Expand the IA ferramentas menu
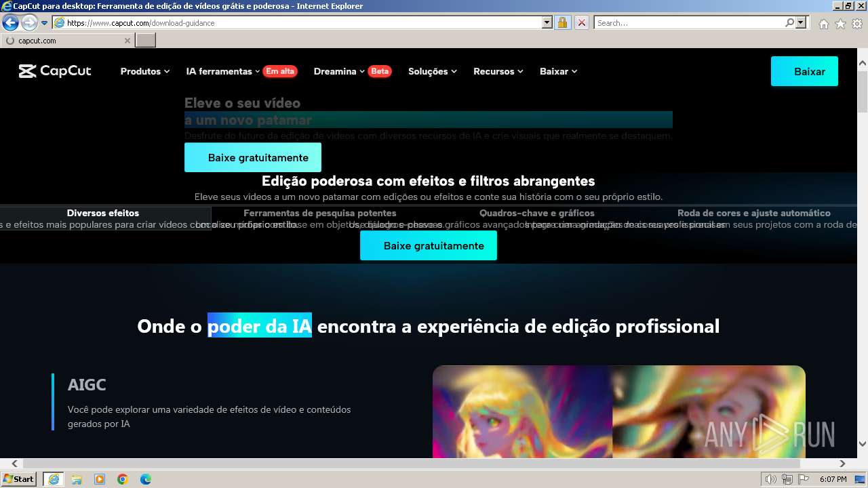 [223, 71]
